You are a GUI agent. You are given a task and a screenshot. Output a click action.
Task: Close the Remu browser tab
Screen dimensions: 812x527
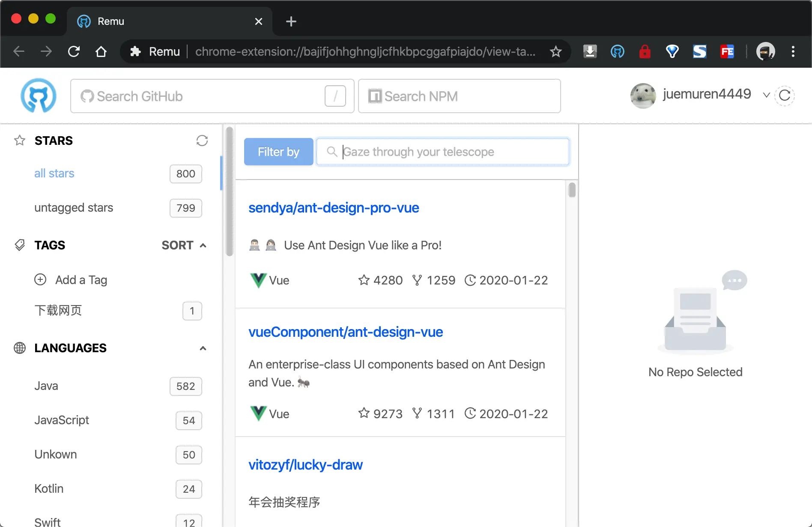tap(259, 21)
